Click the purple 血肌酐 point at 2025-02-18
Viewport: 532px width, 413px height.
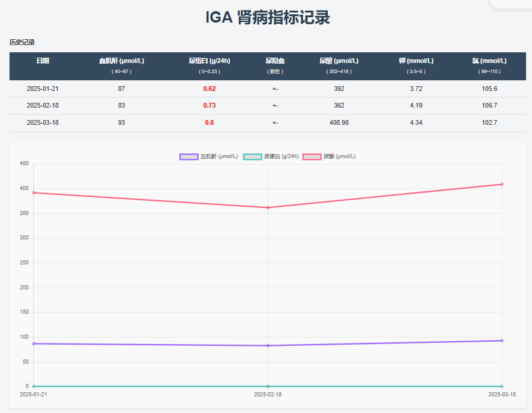(x=268, y=345)
